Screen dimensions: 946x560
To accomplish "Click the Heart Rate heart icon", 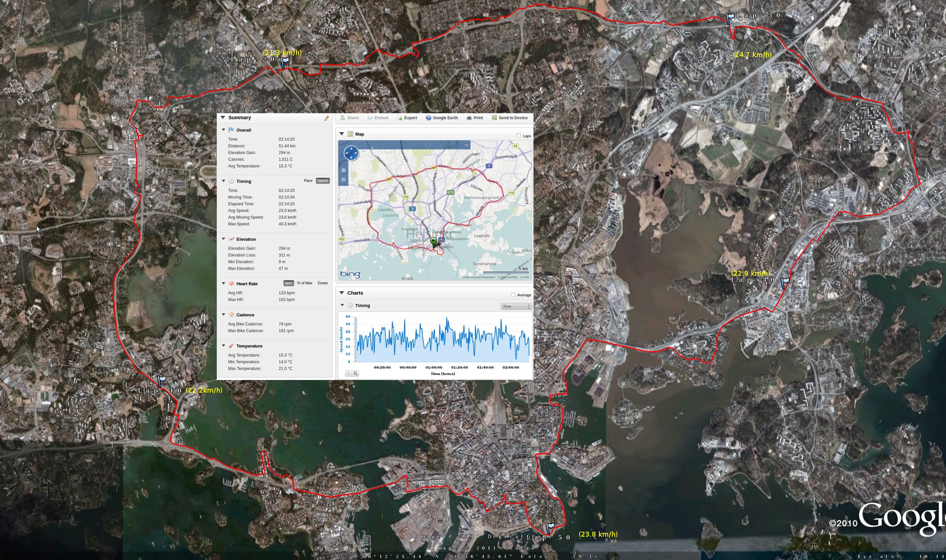I will 231,284.
